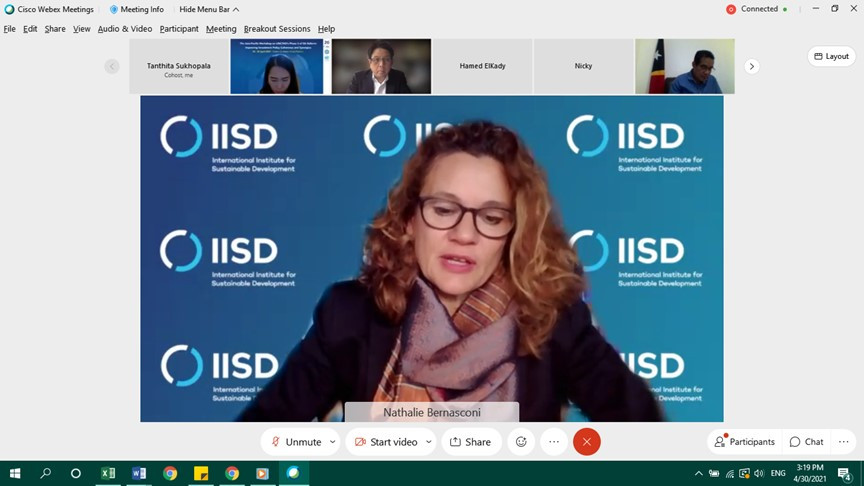Screen dimensions: 864x486
Task: Select the Nicky participant tile
Action: tap(584, 66)
